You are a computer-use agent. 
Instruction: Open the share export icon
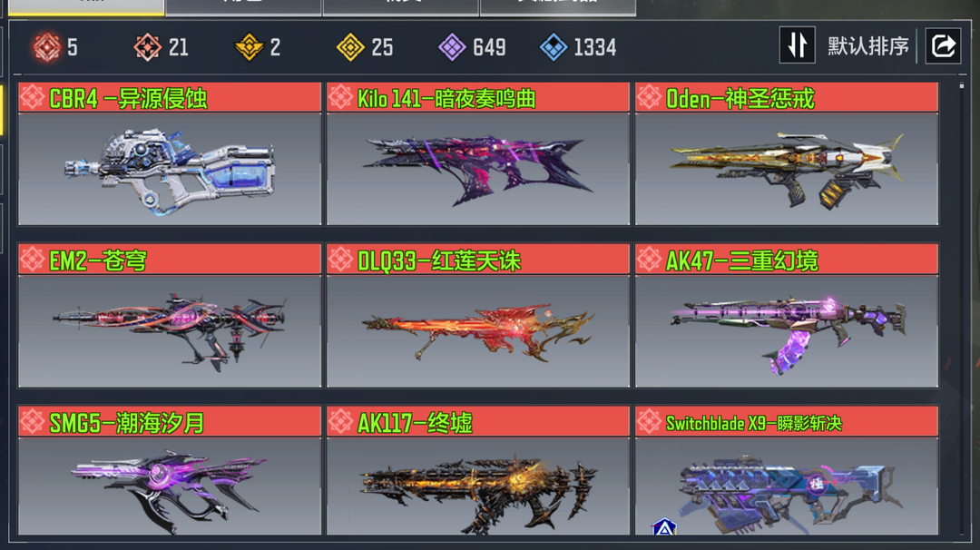pyautogui.click(x=943, y=45)
